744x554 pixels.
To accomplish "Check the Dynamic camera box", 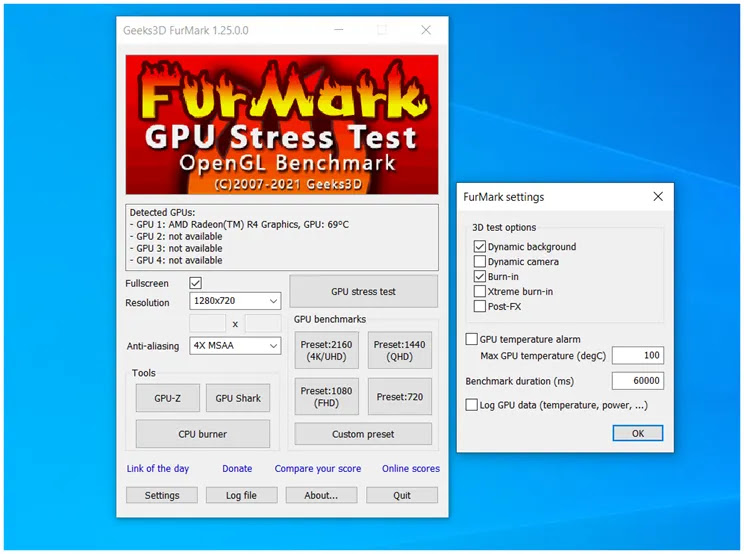I will (x=480, y=261).
